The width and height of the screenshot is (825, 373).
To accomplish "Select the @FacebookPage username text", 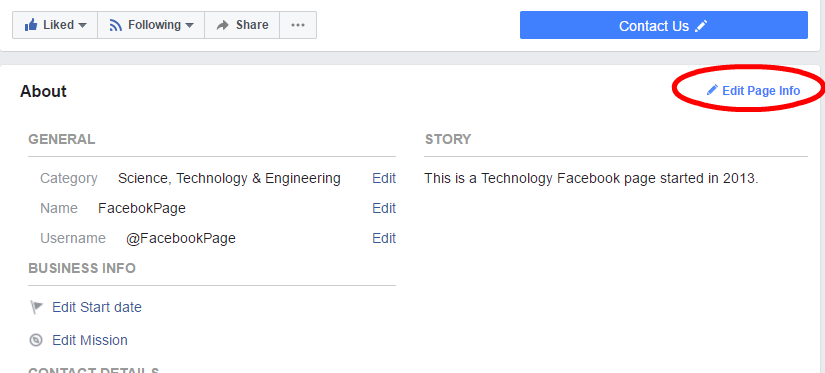I will (180, 238).
